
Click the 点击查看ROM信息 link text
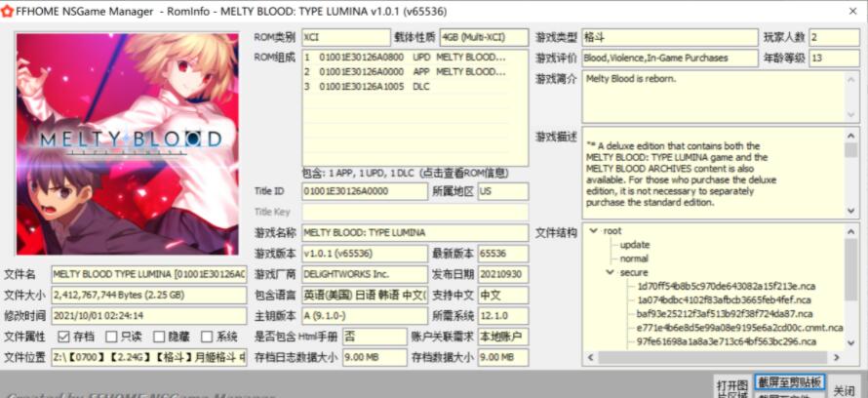point(464,174)
